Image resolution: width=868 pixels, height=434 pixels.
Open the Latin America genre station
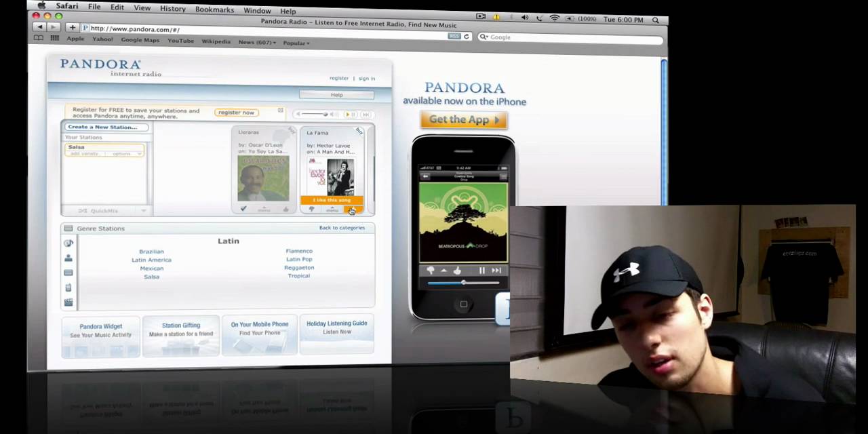151,260
